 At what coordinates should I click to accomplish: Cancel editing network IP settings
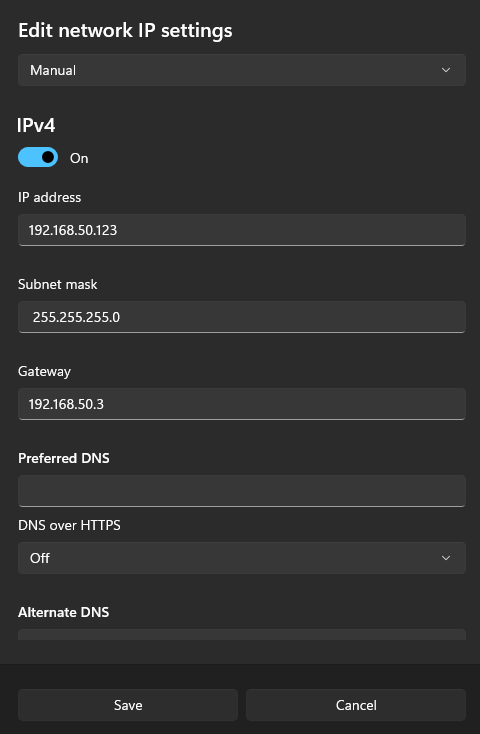[x=356, y=705]
